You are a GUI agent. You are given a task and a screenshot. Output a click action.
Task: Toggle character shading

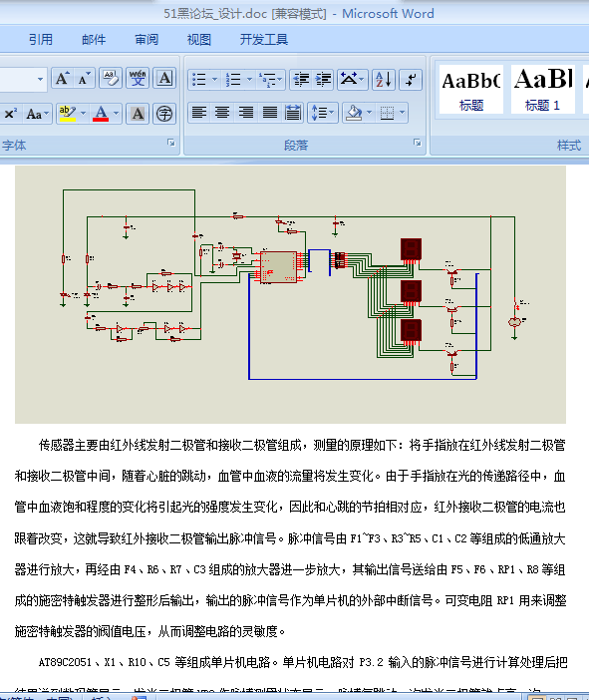[x=138, y=114]
